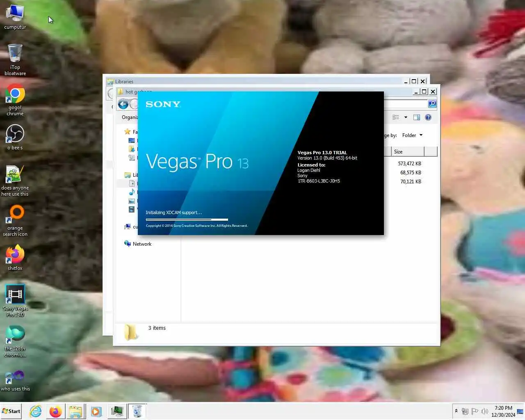Viewport: 525px width, 420px height.
Task: Minimize the Libraries window
Action: pos(406,81)
